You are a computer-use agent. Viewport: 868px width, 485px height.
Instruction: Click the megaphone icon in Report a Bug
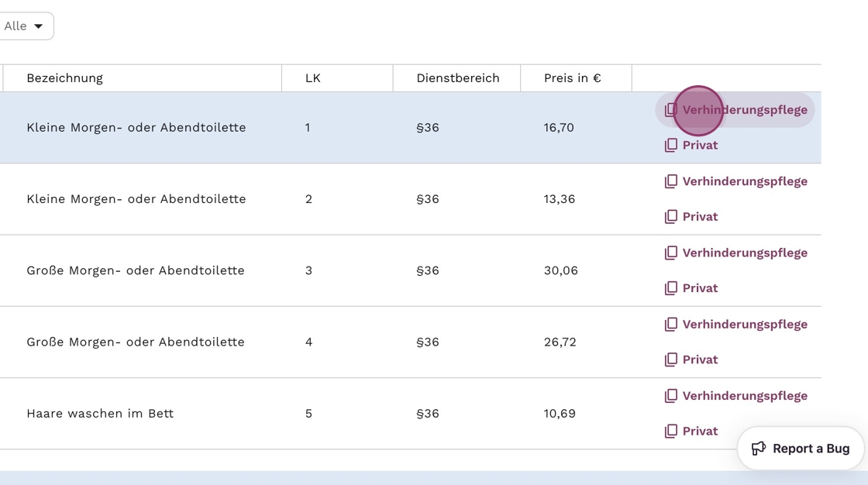(759, 449)
